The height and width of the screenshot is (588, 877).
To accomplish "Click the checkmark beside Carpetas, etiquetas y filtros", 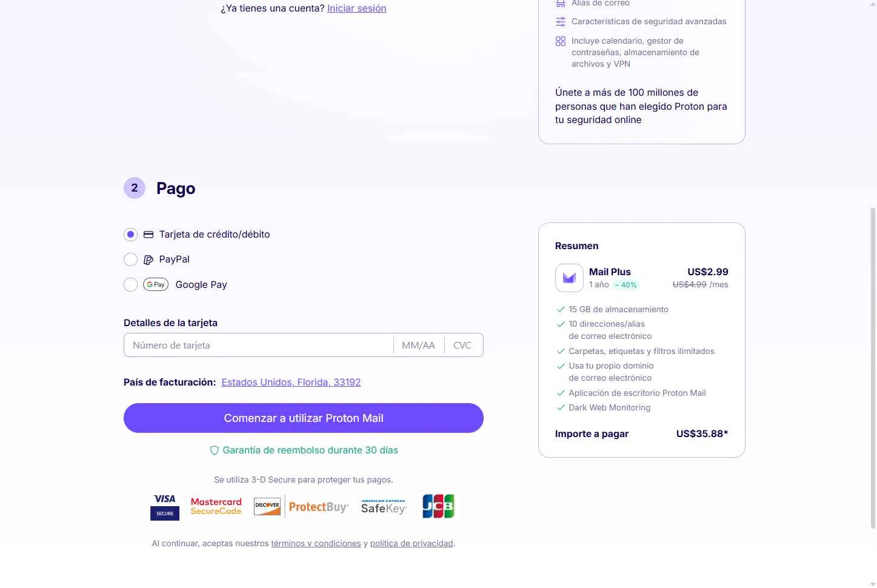I will click(x=561, y=352).
